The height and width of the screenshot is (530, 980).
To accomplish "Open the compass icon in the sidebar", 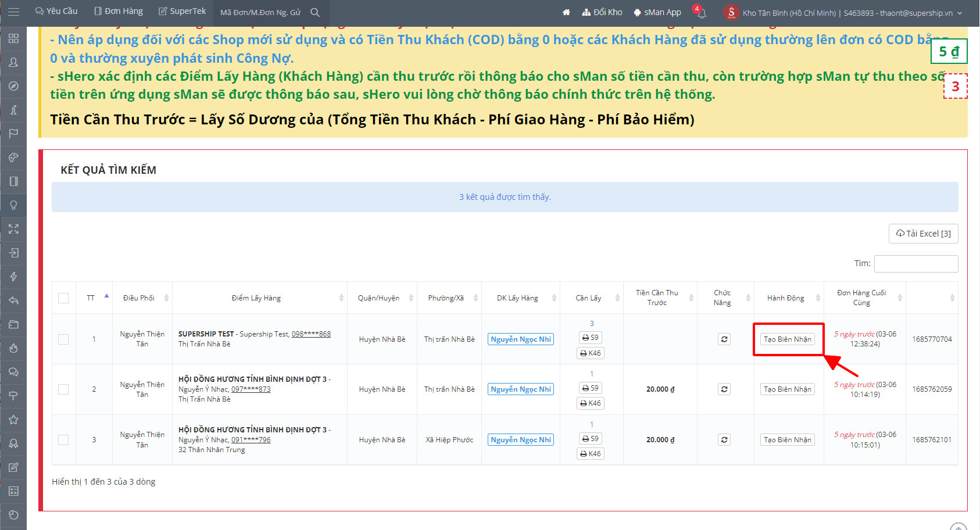I will pyautogui.click(x=13, y=86).
